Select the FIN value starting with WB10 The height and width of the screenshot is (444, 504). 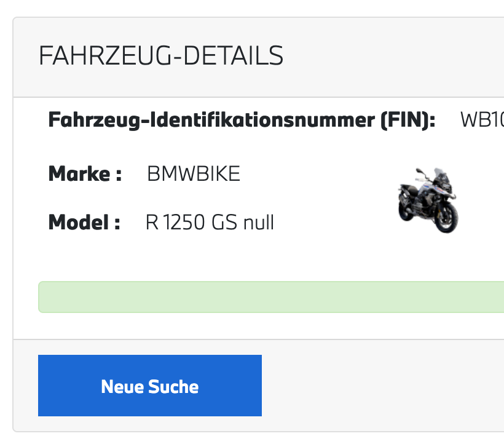(x=481, y=119)
